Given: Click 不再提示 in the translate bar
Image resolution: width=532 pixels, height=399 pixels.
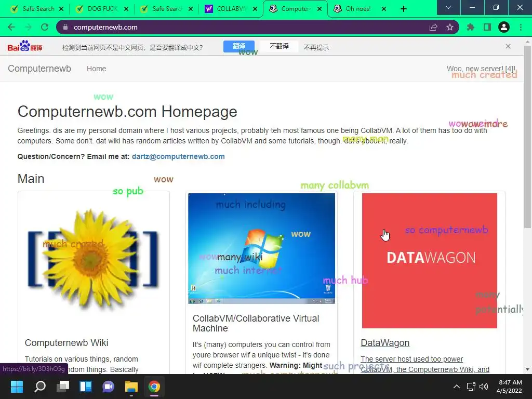Looking at the screenshot, I should 316,47.
